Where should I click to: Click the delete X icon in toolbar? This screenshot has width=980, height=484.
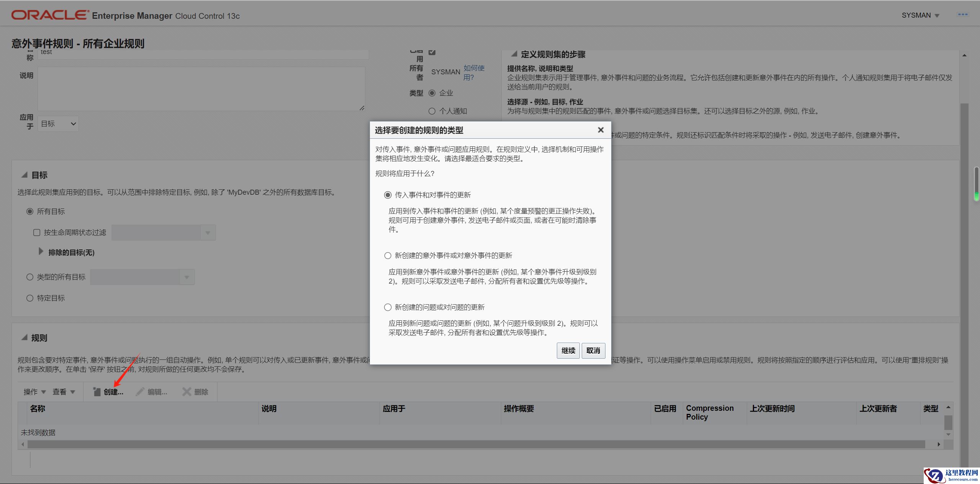[187, 391]
